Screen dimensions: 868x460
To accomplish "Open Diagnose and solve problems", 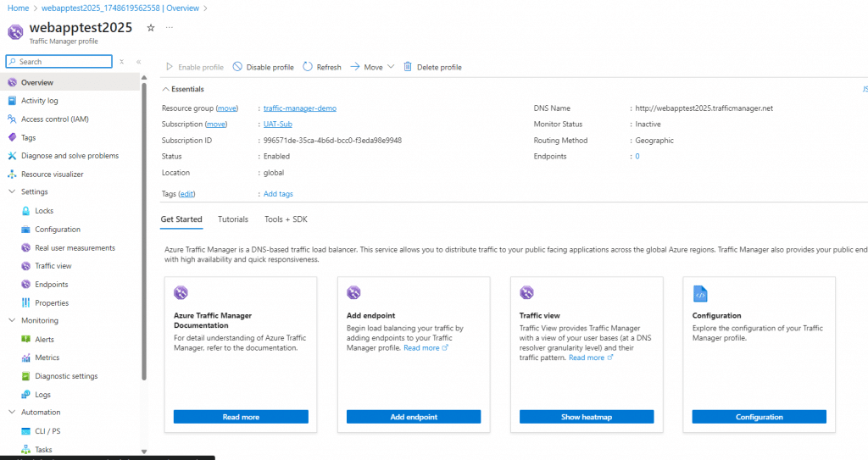I will click(70, 156).
